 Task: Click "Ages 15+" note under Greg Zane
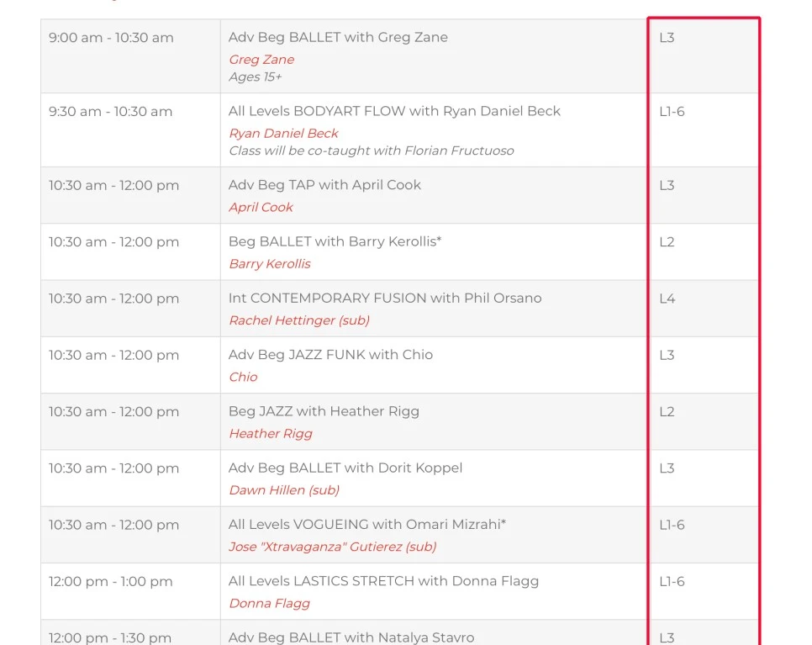[x=256, y=77]
